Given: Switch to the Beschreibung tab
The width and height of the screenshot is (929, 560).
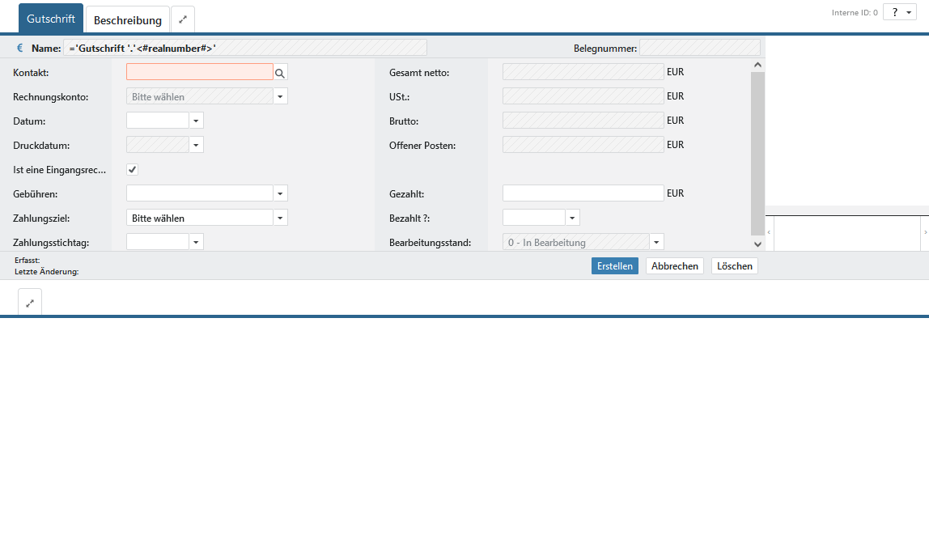Looking at the screenshot, I should [x=128, y=20].
